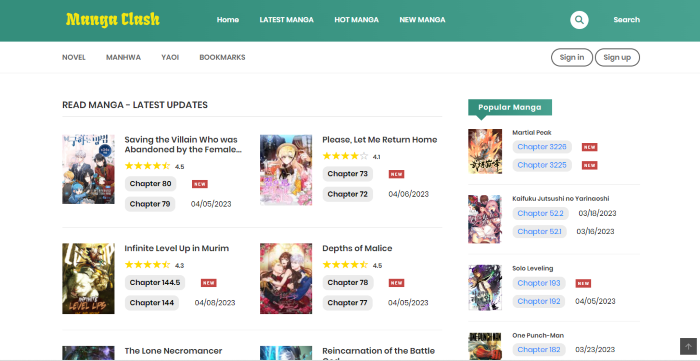Open One Punch-Man title link

coord(538,336)
